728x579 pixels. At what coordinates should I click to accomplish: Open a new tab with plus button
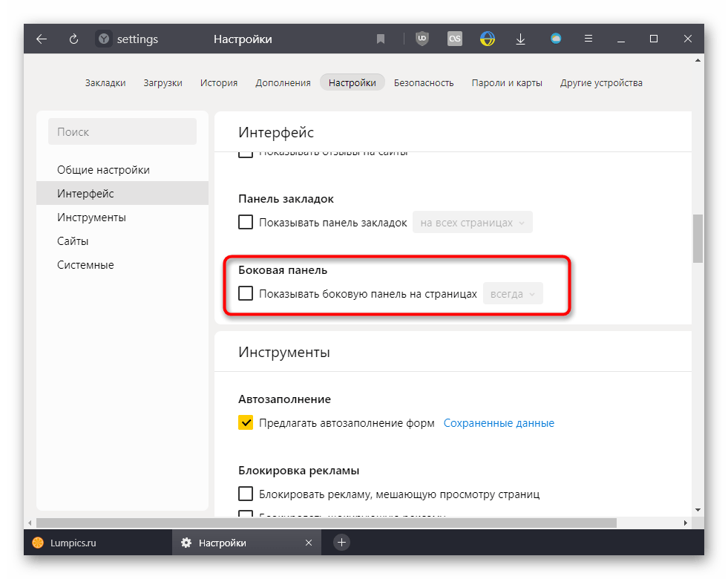pyautogui.click(x=341, y=543)
